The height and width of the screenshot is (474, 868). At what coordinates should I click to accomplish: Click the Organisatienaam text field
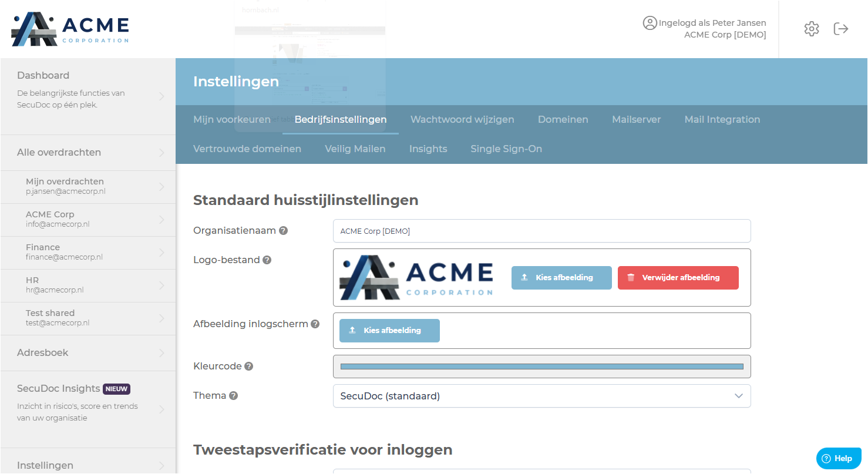(541, 231)
